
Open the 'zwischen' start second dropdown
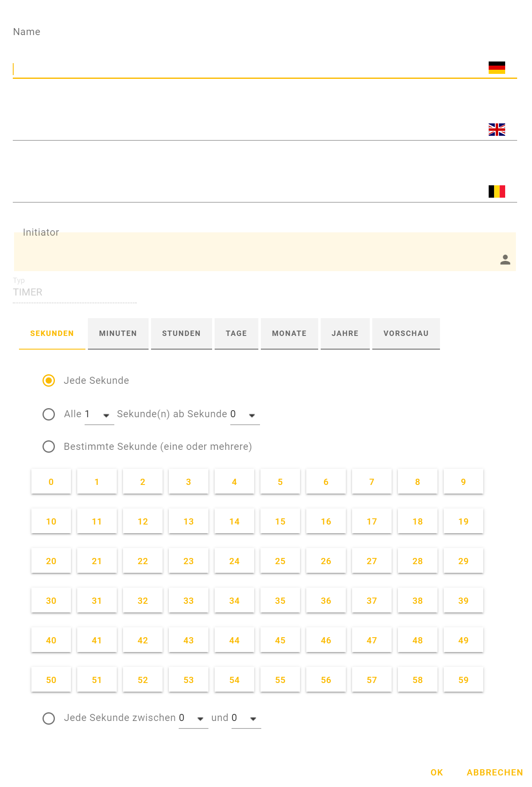point(193,718)
